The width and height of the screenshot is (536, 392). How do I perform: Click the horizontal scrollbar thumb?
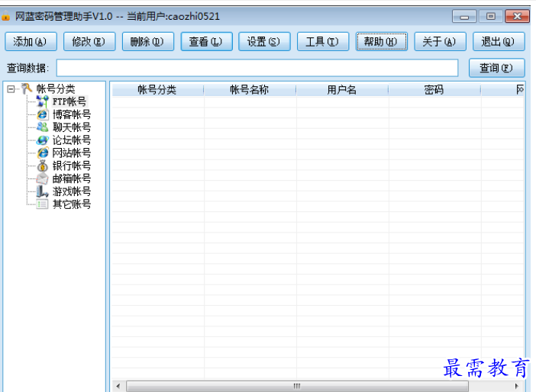click(x=297, y=386)
